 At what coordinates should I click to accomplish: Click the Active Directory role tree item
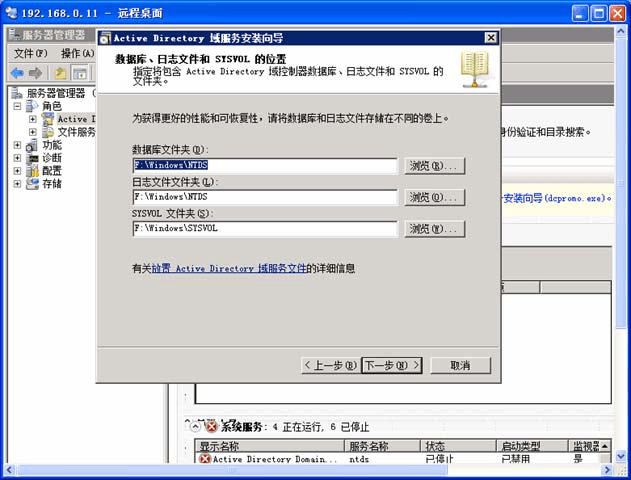pos(70,119)
